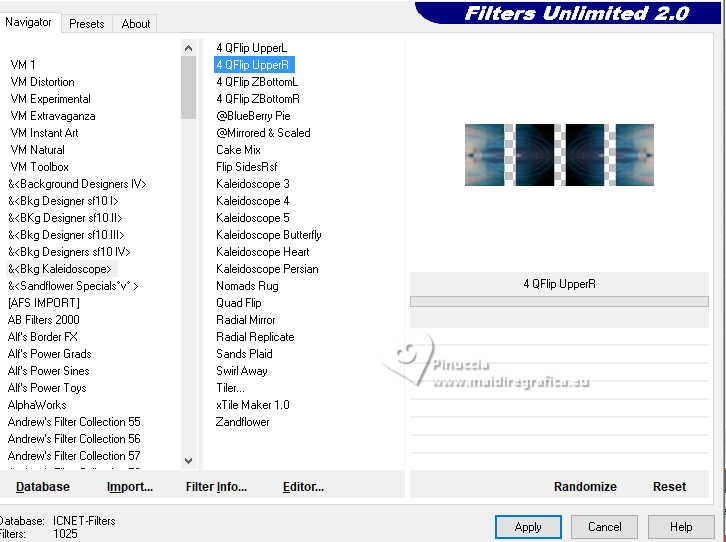
Task: Select VM Distortion category
Action: pos(43,82)
